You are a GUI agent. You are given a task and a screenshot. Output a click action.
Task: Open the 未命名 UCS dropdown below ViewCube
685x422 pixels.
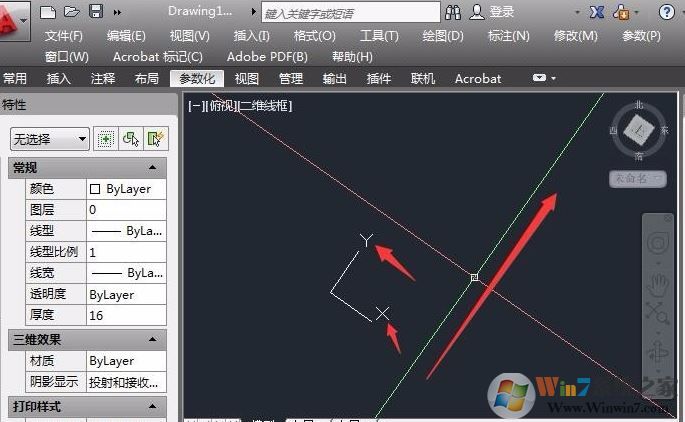pos(638,179)
